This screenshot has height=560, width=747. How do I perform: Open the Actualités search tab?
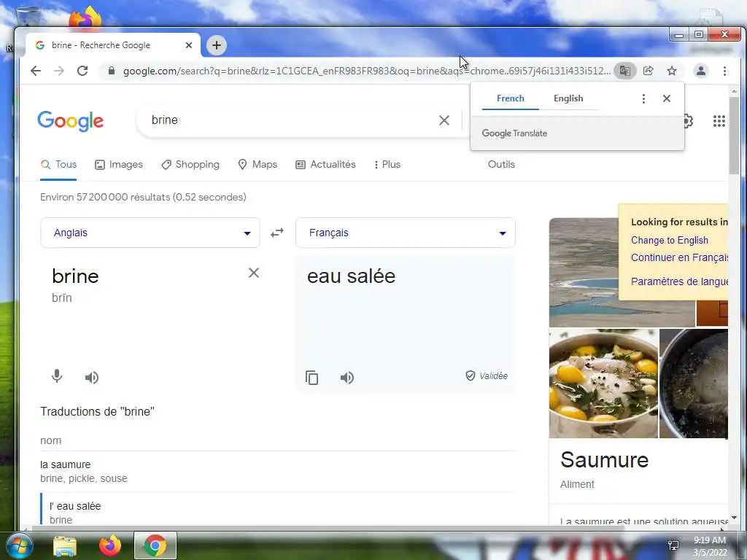tap(326, 165)
